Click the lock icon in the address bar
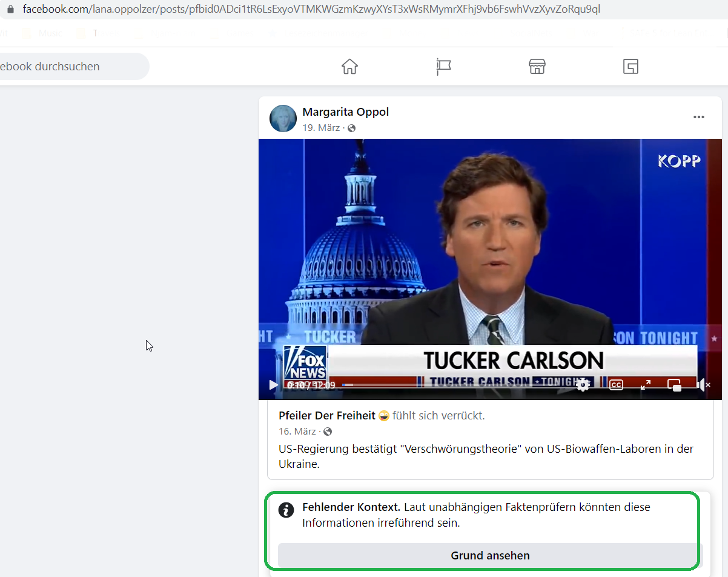 tap(10, 10)
